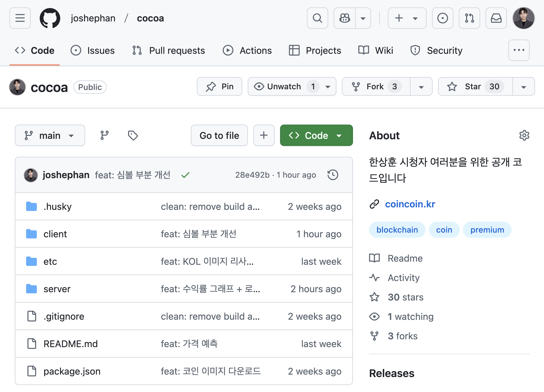Switch to the Pull requests tab
This screenshot has height=392, width=544.
click(169, 50)
